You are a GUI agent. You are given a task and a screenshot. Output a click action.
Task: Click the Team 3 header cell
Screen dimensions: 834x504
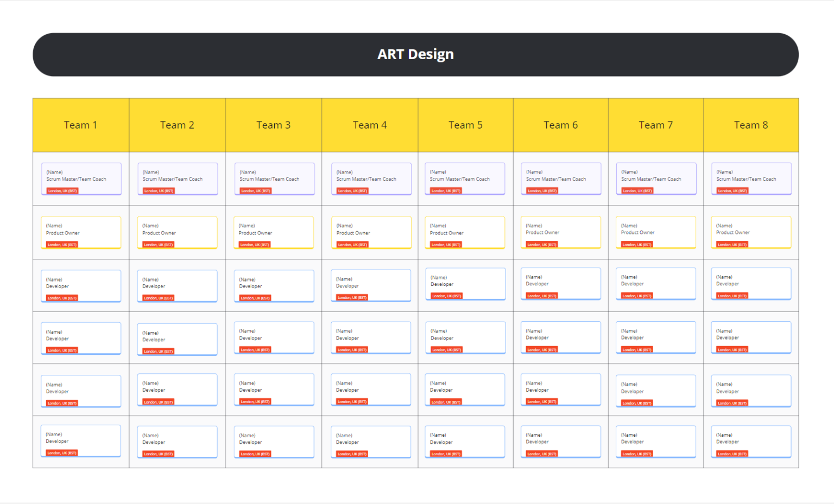(x=274, y=125)
